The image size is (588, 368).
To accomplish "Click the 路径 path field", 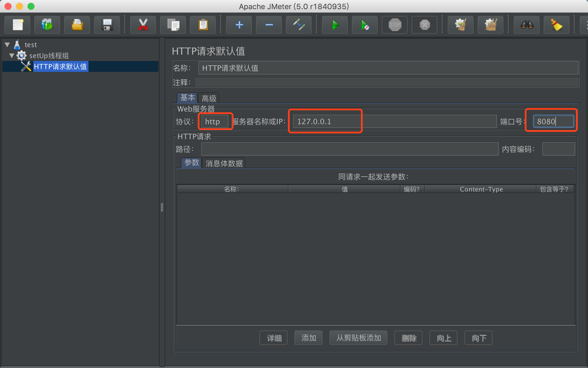I will coord(350,149).
